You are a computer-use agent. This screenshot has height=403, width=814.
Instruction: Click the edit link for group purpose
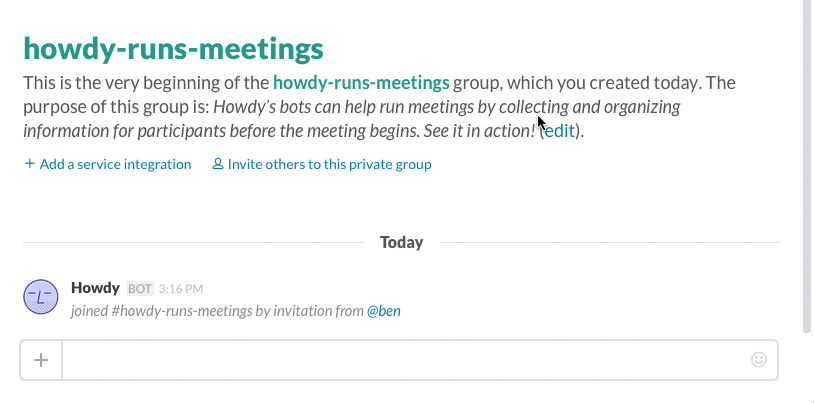tap(560, 131)
